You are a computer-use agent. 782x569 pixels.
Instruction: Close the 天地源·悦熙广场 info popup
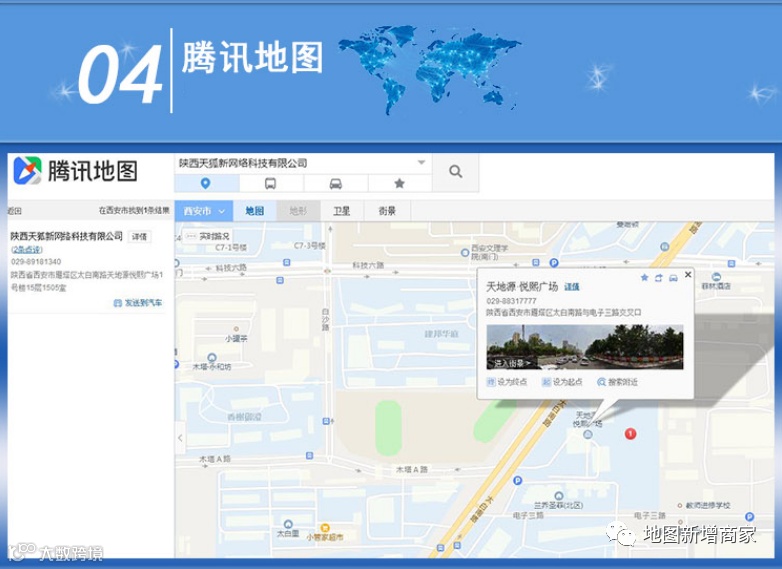point(688,274)
